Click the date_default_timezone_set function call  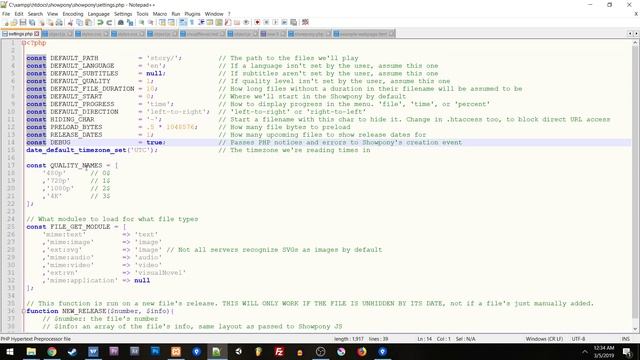[x=76, y=150]
